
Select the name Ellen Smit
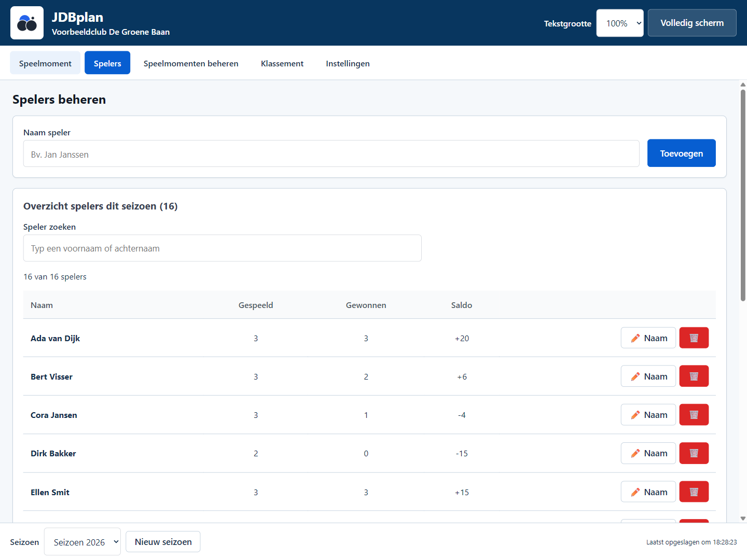pyautogui.click(x=50, y=492)
